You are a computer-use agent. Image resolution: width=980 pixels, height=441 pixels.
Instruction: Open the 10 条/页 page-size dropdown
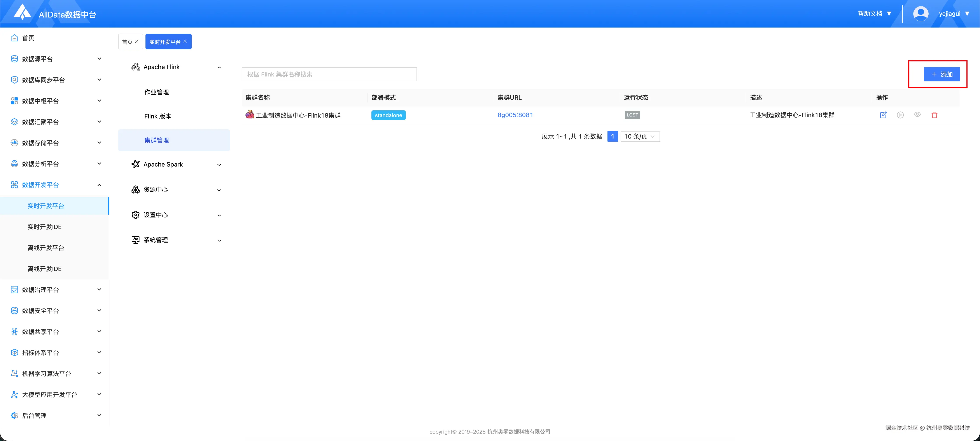click(x=640, y=136)
